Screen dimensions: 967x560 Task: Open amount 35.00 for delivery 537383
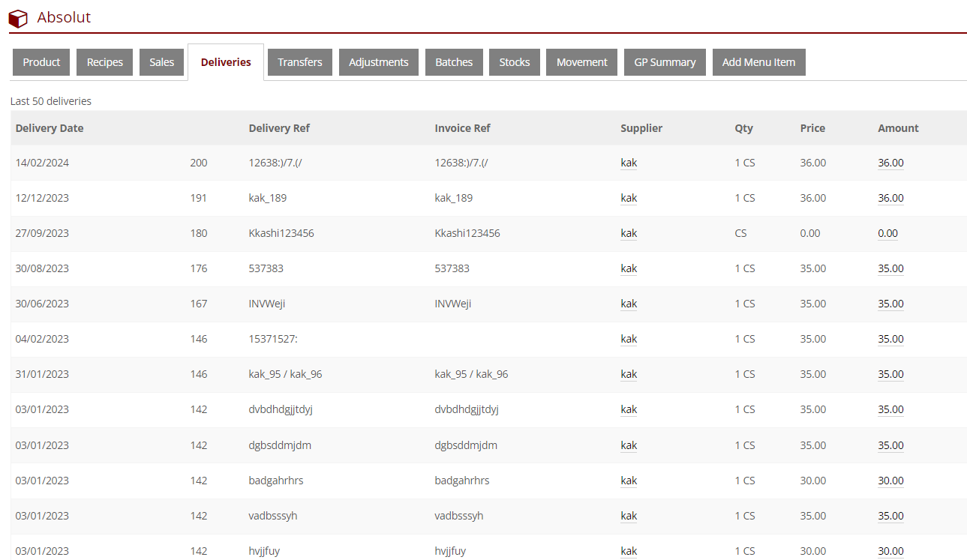pos(890,268)
